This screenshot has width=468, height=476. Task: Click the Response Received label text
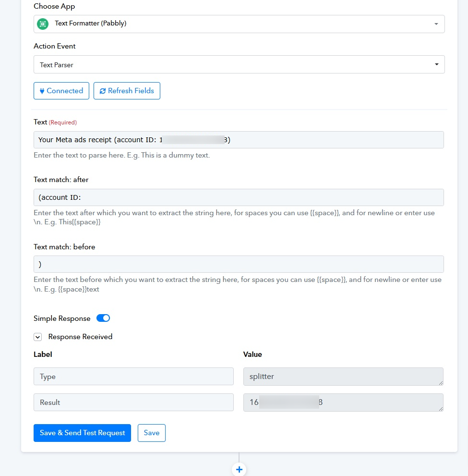80,337
